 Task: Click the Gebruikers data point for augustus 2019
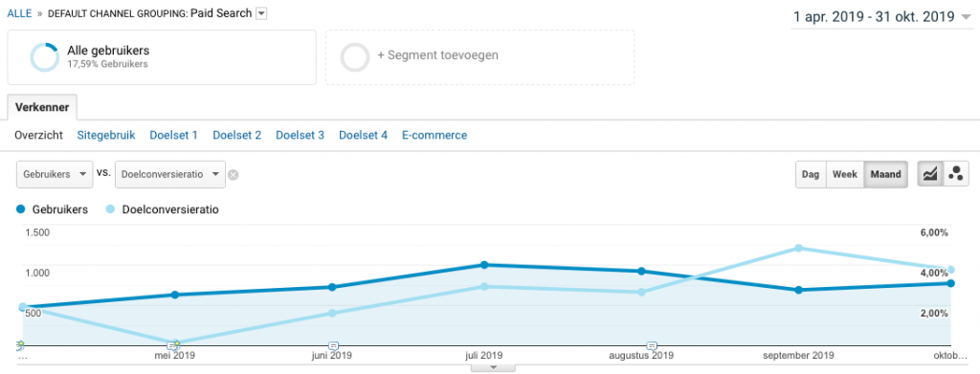coord(641,271)
